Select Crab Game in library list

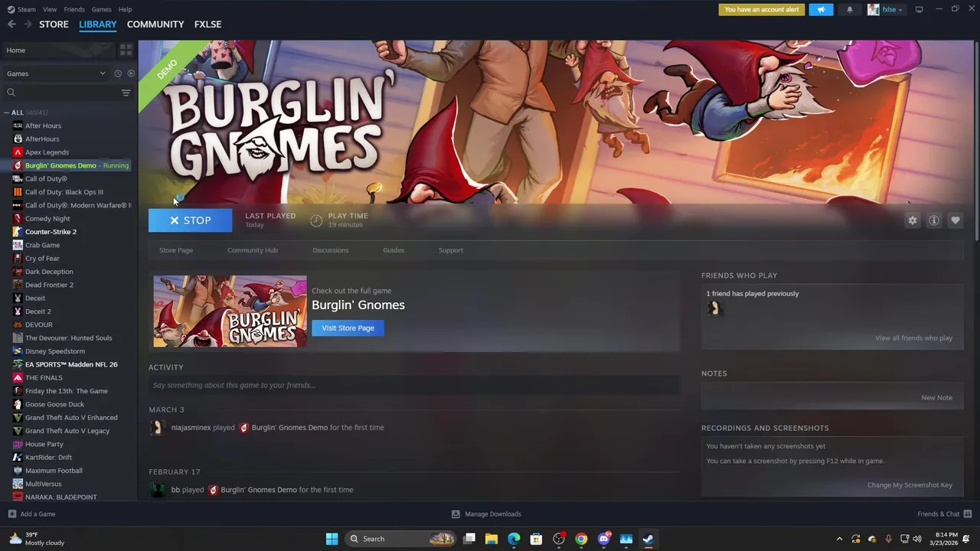42,245
